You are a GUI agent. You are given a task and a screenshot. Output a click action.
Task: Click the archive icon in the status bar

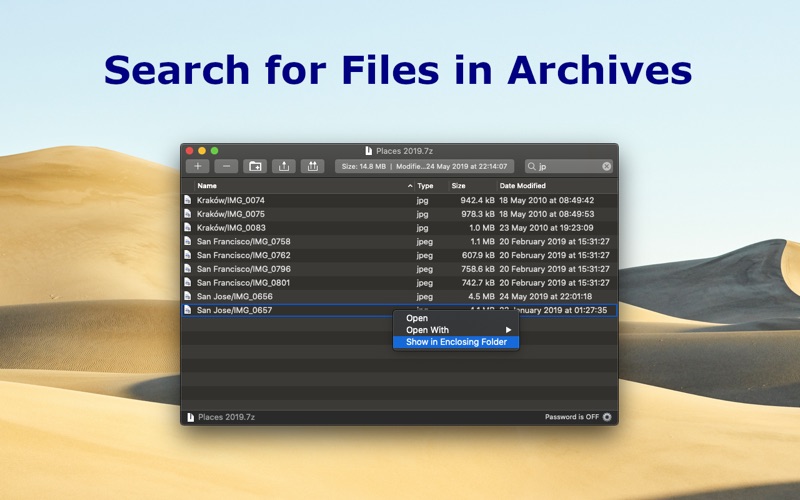pos(189,417)
